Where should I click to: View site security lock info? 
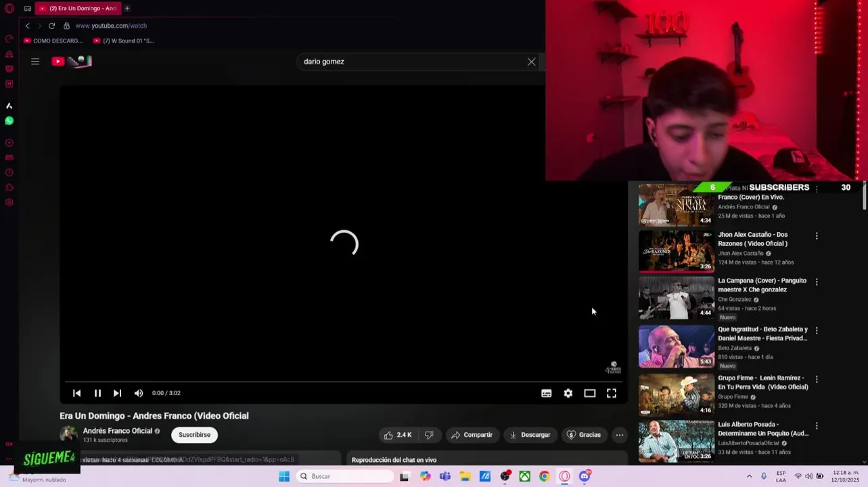point(66,26)
